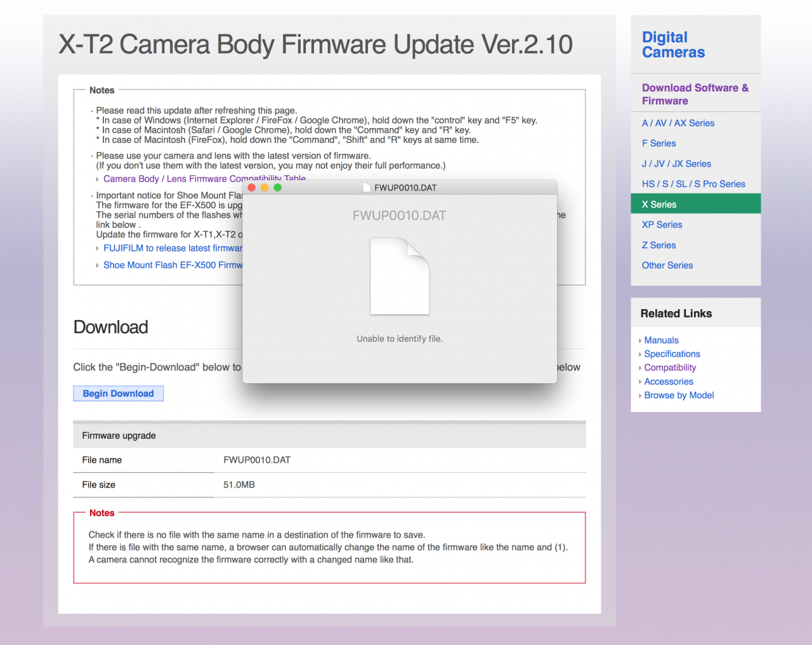Select the highlighted X Series item
812x645 pixels.
(659, 204)
